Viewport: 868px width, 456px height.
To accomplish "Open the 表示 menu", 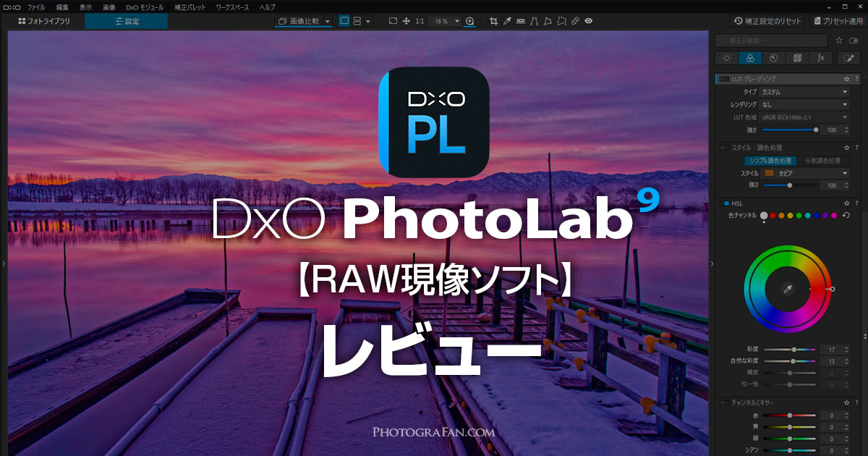I will tap(85, 7).
